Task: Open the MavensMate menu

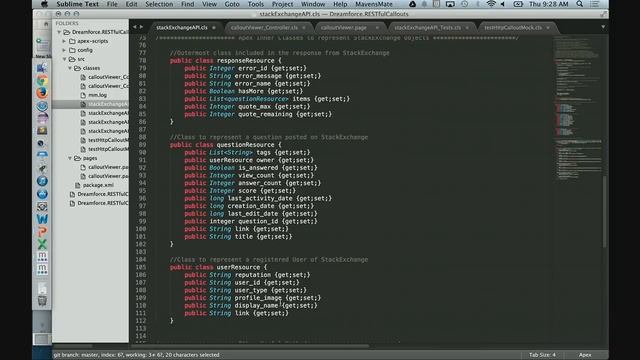Action: (x=373, y=4)
